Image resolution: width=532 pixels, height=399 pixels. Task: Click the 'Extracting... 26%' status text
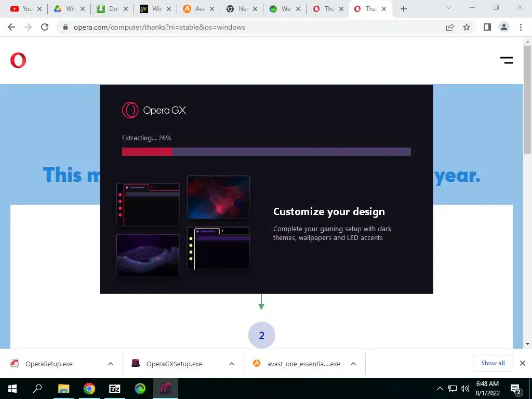tap(147, 138)
